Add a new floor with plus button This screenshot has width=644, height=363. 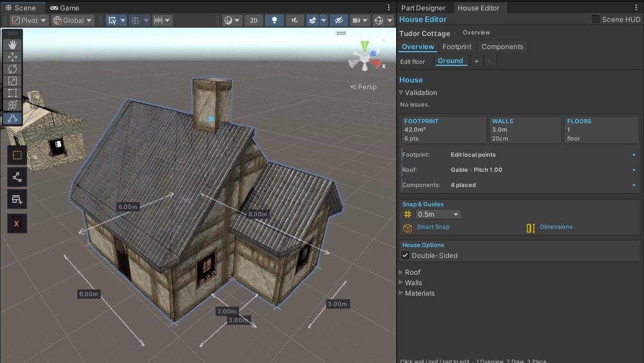476,61
